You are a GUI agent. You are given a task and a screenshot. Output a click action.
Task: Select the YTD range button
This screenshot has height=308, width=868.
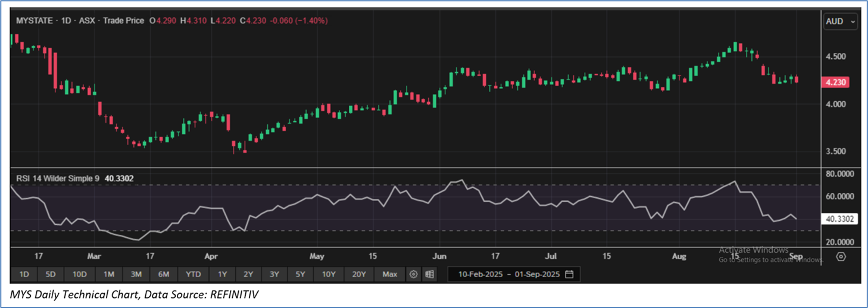click(193, 274)
